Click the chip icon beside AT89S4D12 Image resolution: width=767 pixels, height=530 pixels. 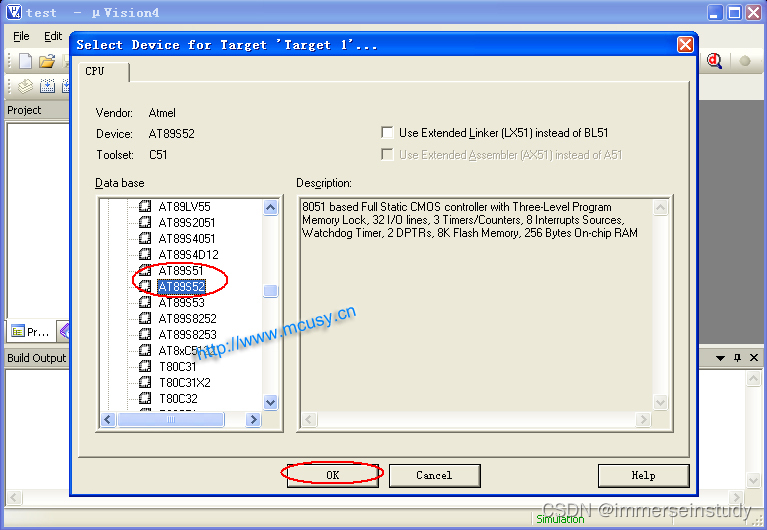pyautogui.click(x=145, y=254)
